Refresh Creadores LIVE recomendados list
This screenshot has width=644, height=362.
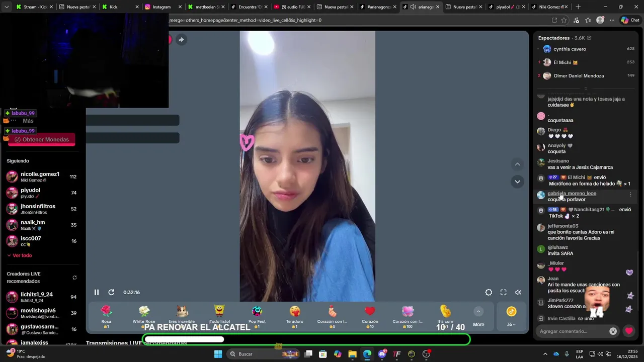(74, 278)
